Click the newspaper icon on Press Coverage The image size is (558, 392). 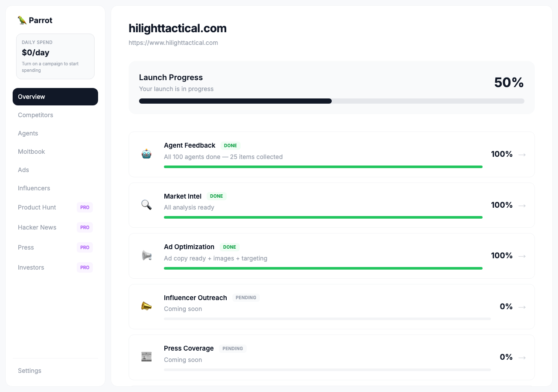click(146, 357)
